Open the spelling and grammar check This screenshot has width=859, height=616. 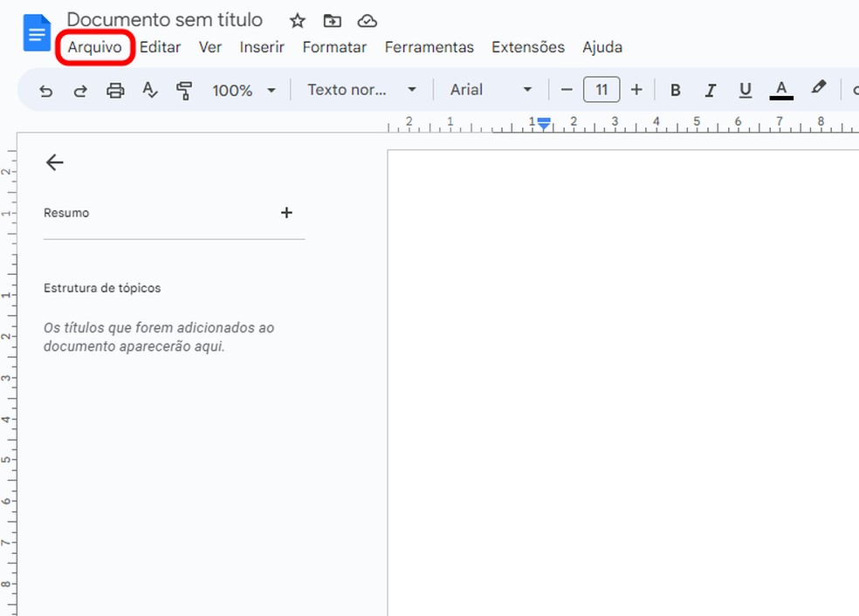point(149,89)
